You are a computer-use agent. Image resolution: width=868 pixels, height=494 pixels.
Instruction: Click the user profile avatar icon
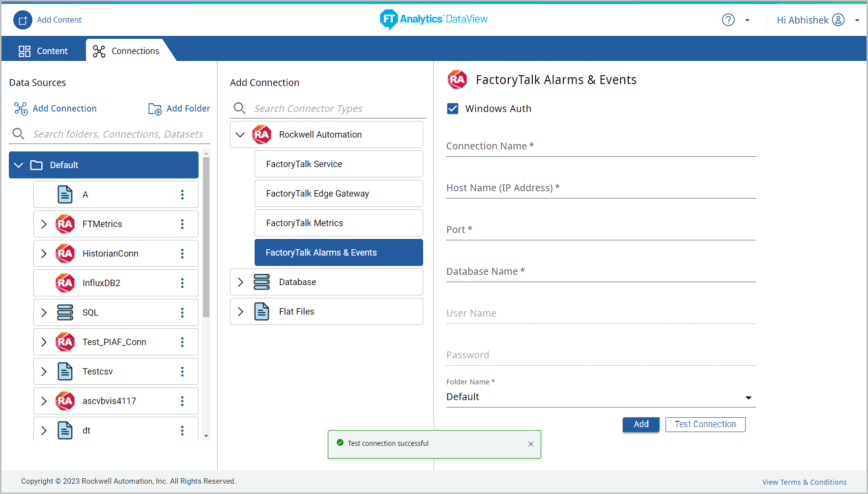pyautogui.click(x=838, y=20)
